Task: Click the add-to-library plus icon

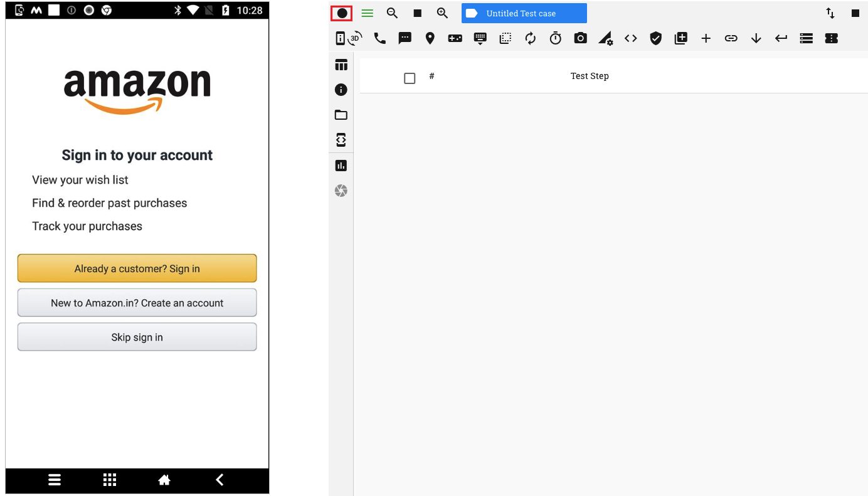Action: pyautogui.click(x=681, y=38)
